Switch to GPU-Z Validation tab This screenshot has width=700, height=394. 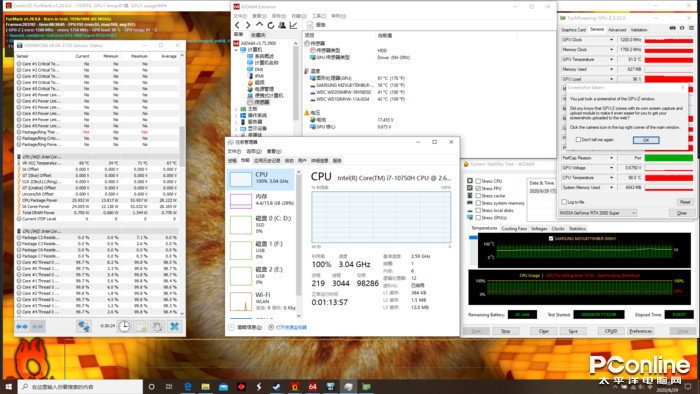639,30
